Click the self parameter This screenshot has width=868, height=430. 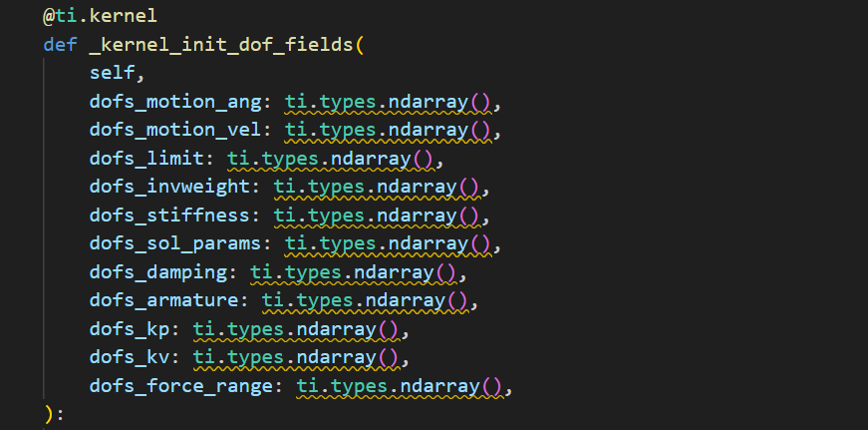click(112, 74)
